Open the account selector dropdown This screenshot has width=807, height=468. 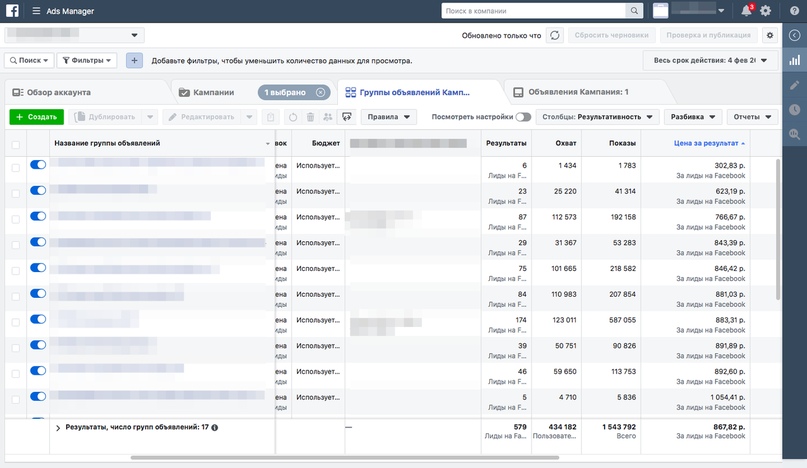pyautogui.click(x=74, y=35)
